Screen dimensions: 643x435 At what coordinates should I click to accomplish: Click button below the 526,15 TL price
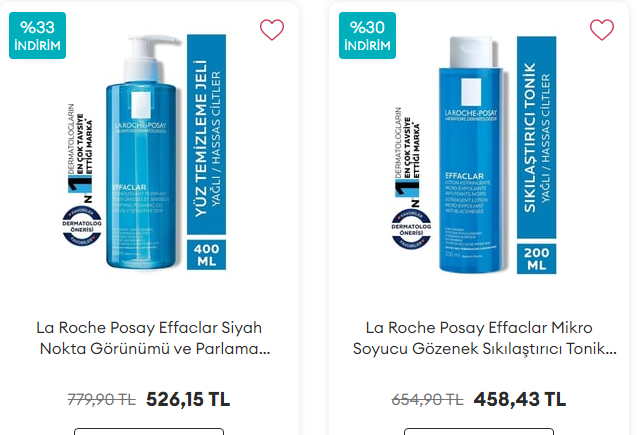pyautogui.click(x=149, y=431)
